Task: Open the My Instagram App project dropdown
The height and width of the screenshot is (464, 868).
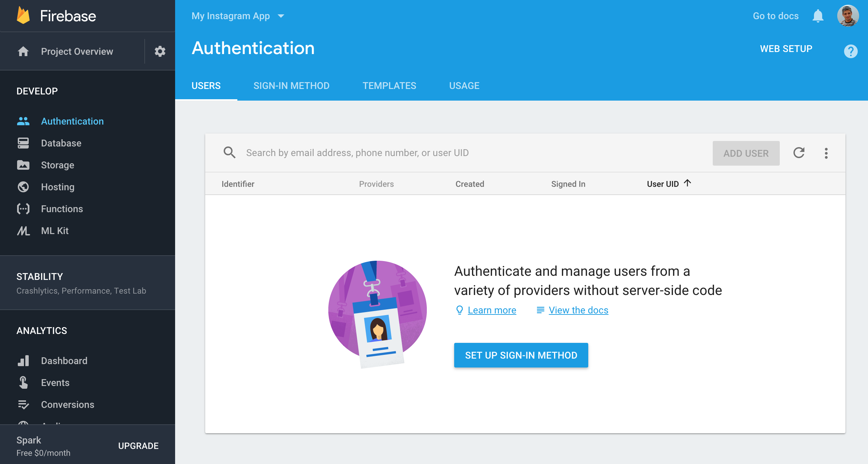Action: pos(238,16)
